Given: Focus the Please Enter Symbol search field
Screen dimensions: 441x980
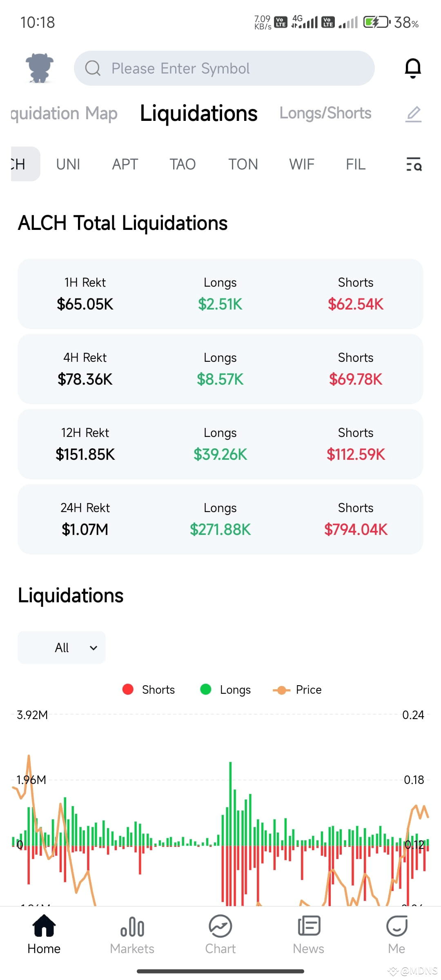Looking at the screenshot, I should [224, 68].
